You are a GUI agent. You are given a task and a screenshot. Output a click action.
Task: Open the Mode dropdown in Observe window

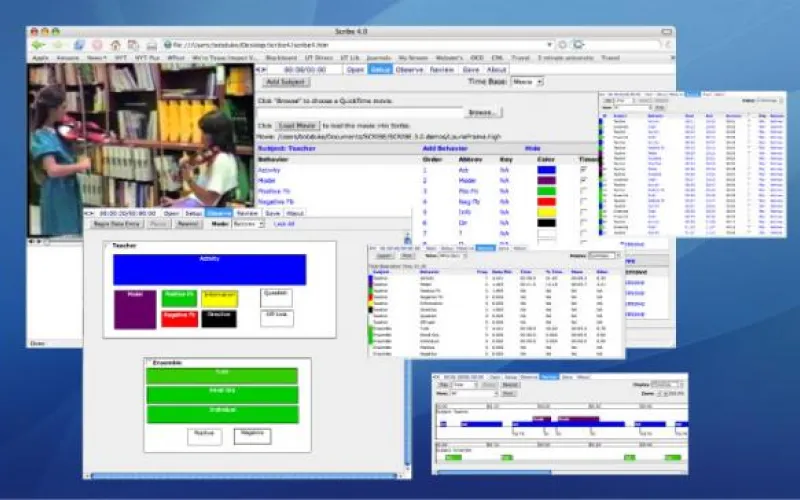tap(248, 224)
